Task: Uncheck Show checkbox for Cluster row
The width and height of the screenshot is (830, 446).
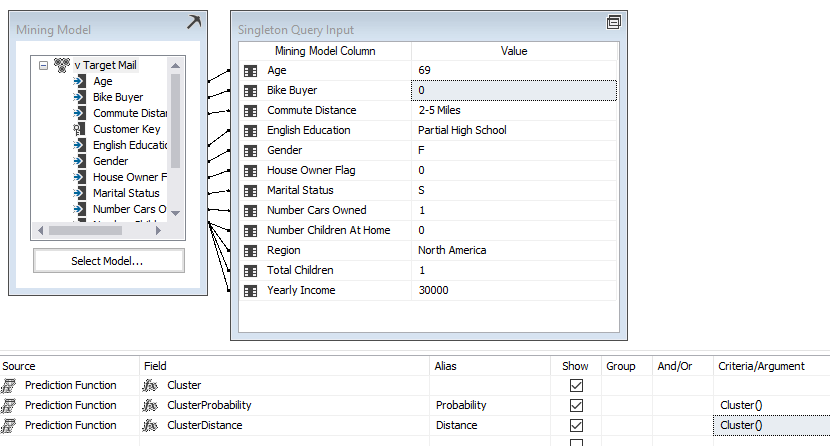Action: pos(576,385)
